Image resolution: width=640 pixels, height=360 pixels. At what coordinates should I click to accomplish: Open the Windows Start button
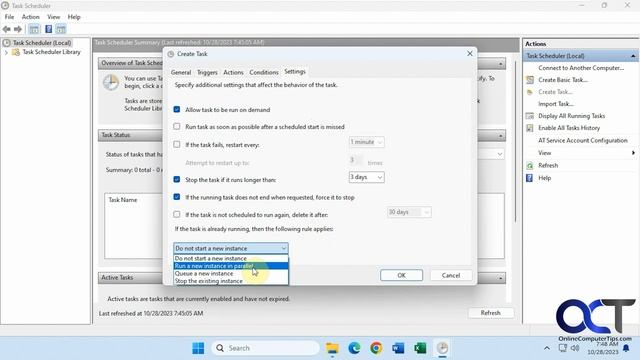[198, 348]
